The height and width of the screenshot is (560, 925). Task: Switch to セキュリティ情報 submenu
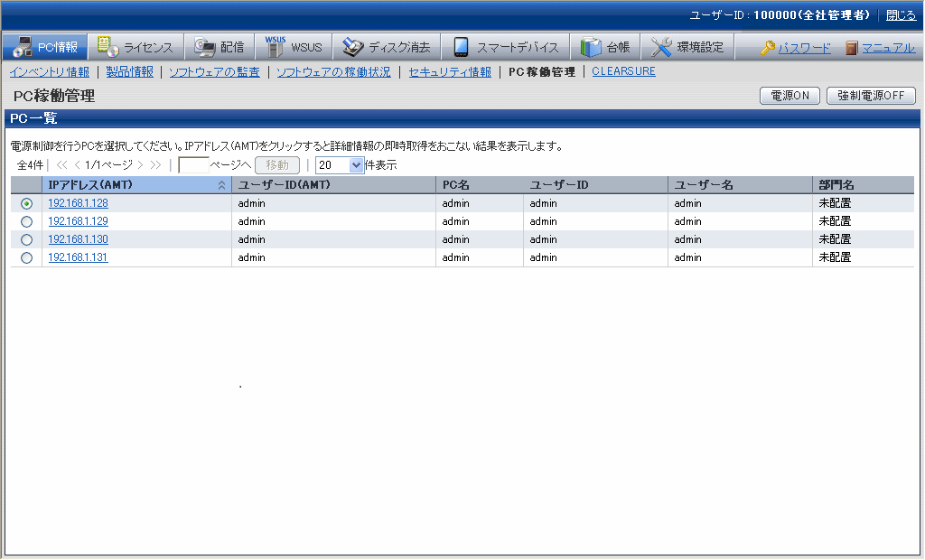[x=450, y=72]
